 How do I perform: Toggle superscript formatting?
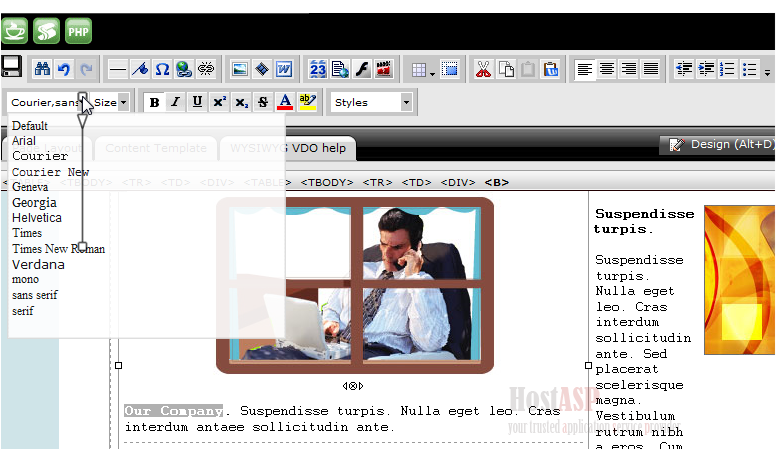coord(219,102)
